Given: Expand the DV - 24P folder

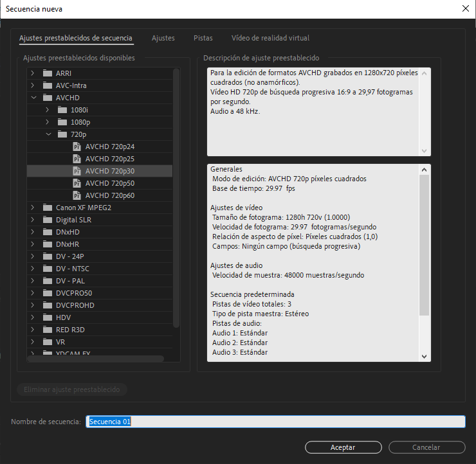Looking at the screenshot, I should [x=33, y=256].
